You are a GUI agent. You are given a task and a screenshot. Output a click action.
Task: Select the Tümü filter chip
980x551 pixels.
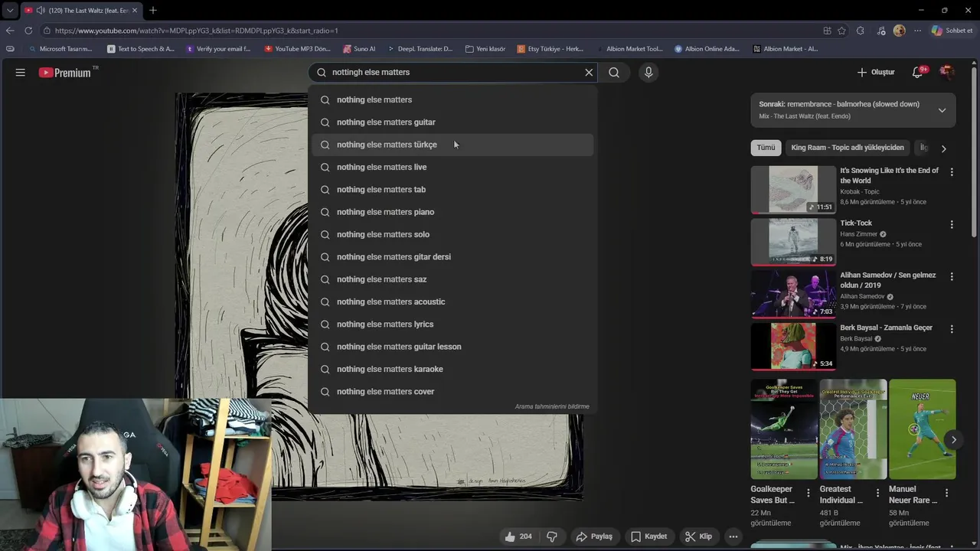coord(766,148)
